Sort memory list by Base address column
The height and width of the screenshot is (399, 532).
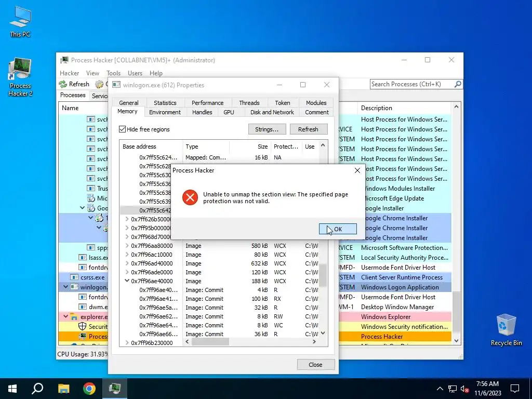point(151,147)
